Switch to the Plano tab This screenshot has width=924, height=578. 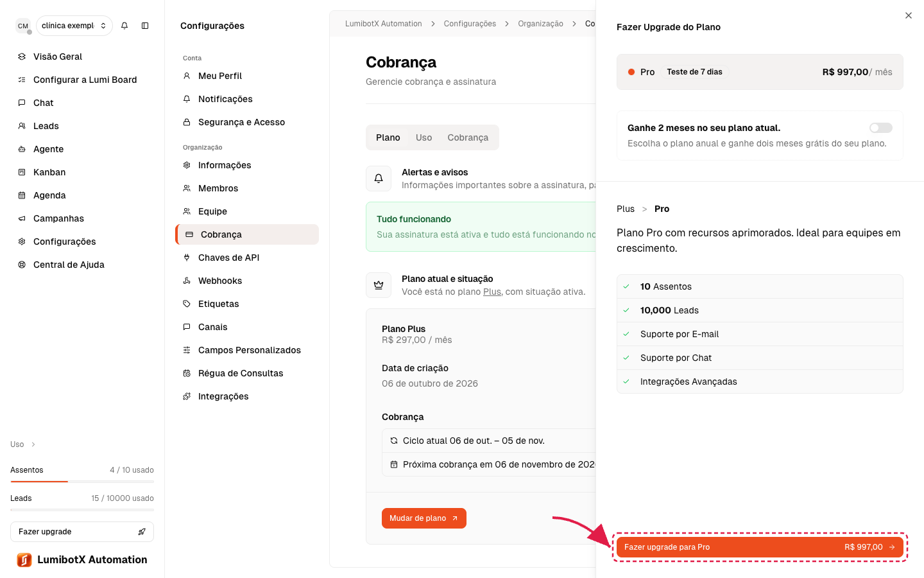[388, 137]
